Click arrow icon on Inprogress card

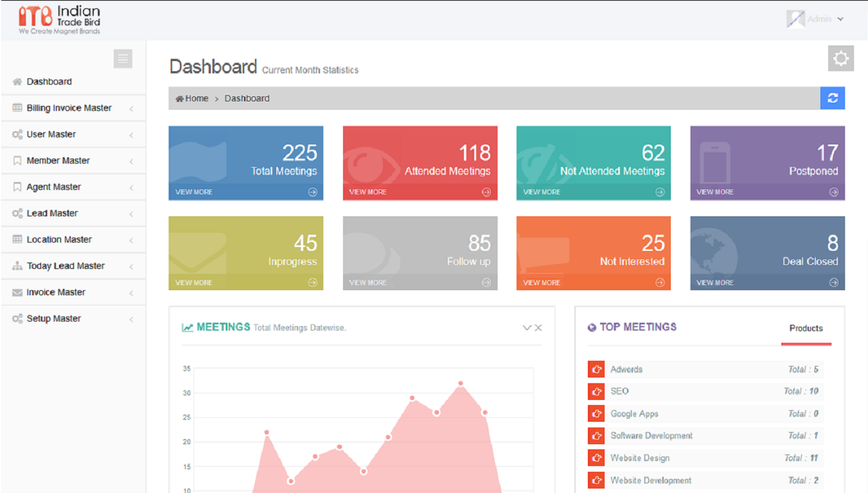312,282
